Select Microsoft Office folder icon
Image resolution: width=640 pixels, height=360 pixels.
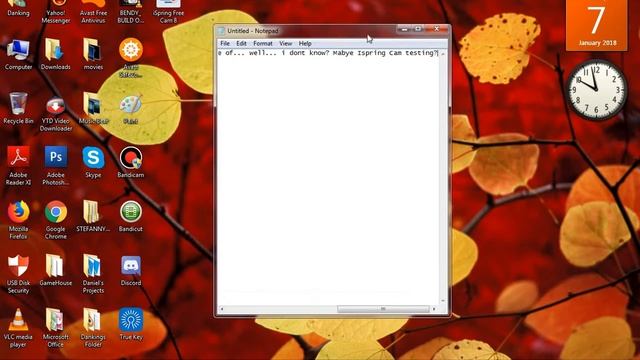tap(56, 328)
